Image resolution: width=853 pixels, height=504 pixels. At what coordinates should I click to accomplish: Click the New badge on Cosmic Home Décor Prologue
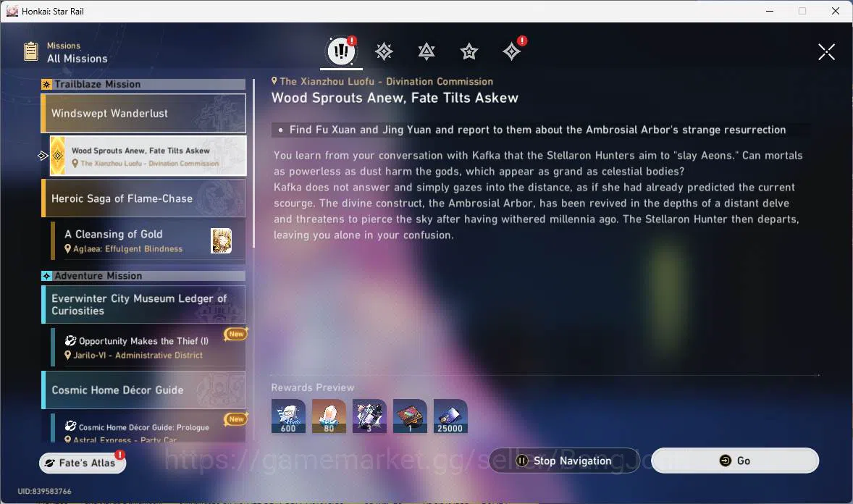236,419
